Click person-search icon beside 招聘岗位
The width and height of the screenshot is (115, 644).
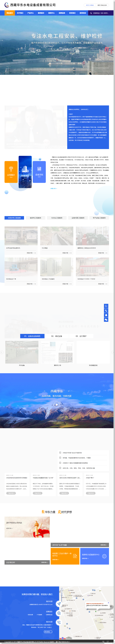point(59,613)
